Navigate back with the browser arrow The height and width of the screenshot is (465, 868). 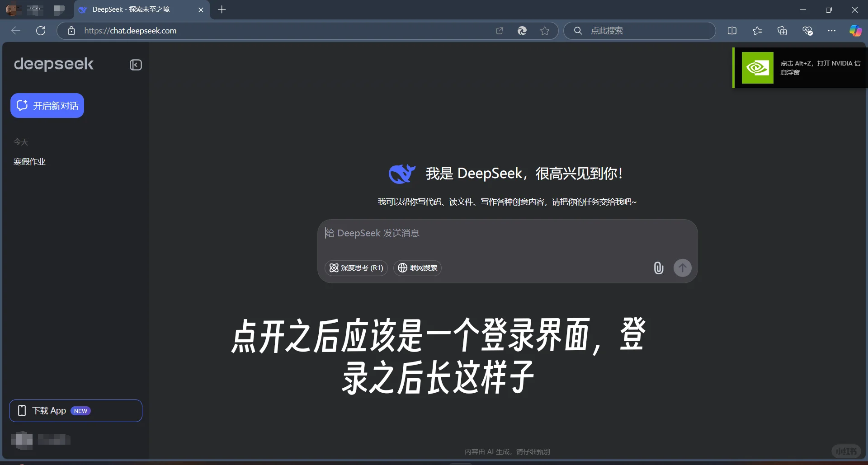(15, 31)
